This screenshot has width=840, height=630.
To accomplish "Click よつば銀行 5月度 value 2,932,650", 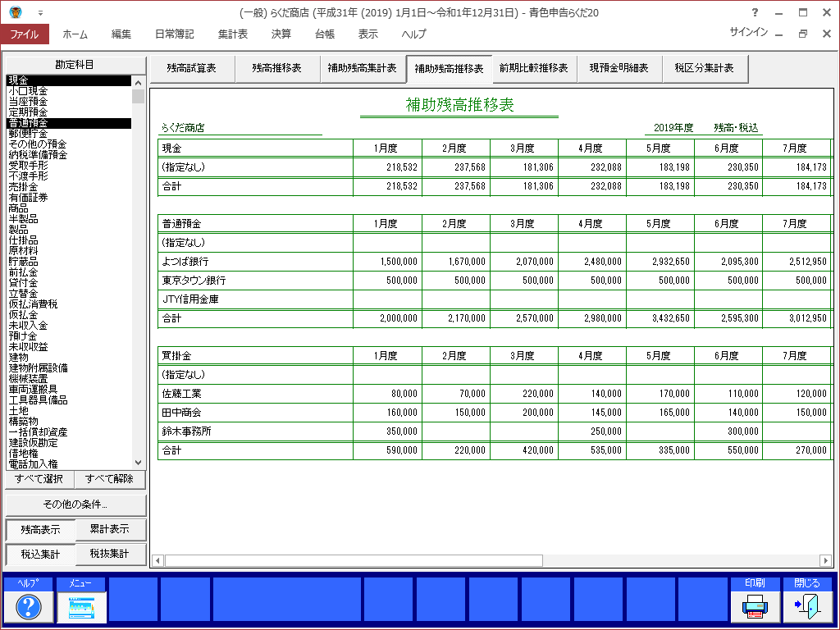I will 671,262.
